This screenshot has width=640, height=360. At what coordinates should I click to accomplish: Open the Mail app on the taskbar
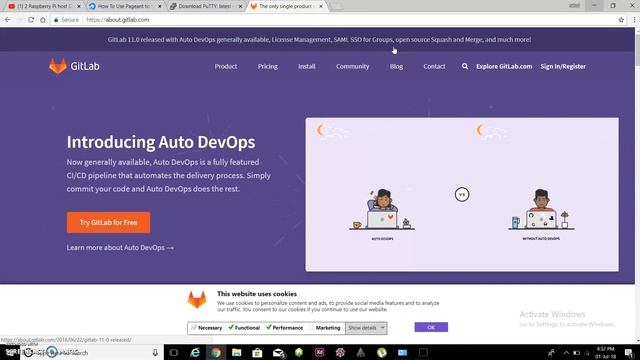click(x=278, y=353)
